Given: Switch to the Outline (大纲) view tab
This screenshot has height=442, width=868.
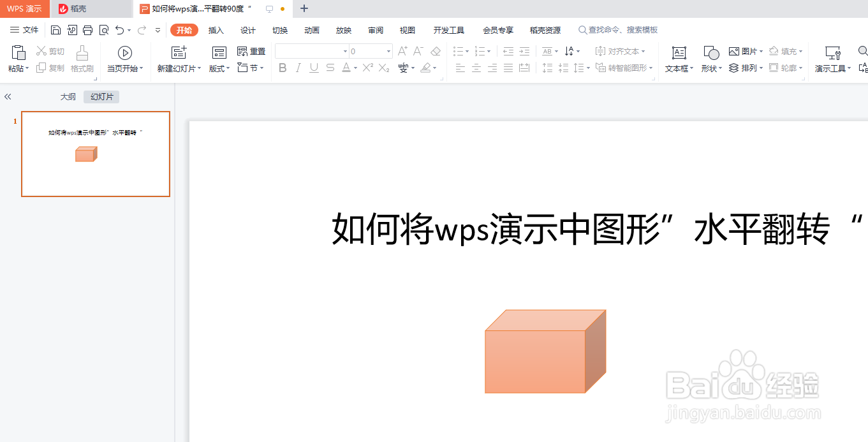Looking at the screenshot, I should [x=68, y=97].
